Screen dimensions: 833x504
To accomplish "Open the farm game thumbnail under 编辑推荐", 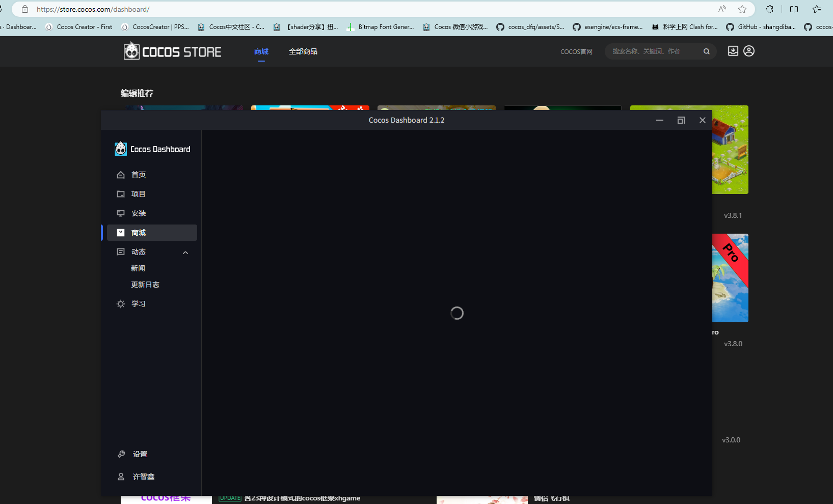I will point(730,150).
